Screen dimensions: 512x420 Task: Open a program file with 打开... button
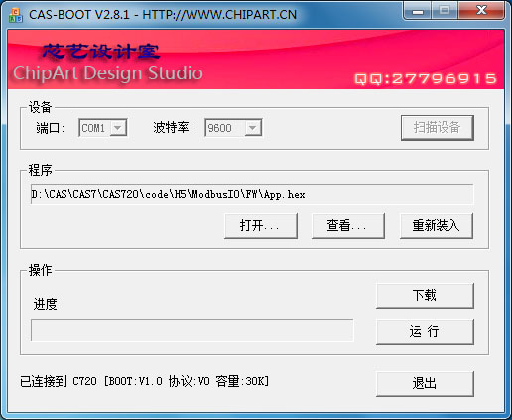[x=261, y=226]
